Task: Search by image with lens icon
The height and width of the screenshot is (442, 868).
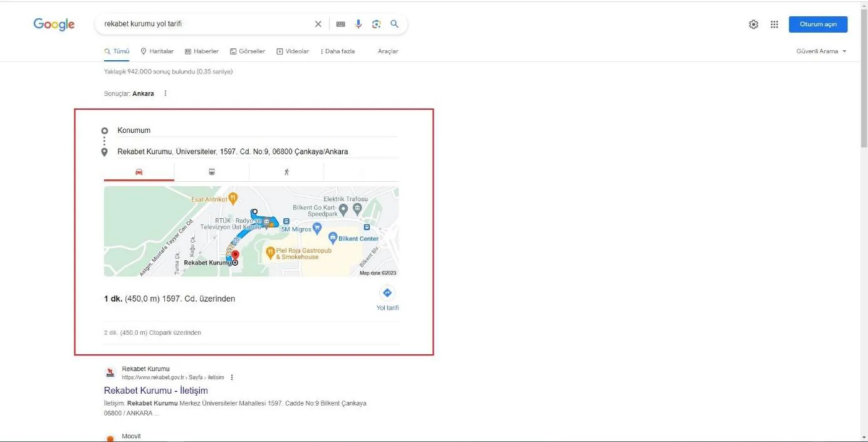Action: point(376,24)
